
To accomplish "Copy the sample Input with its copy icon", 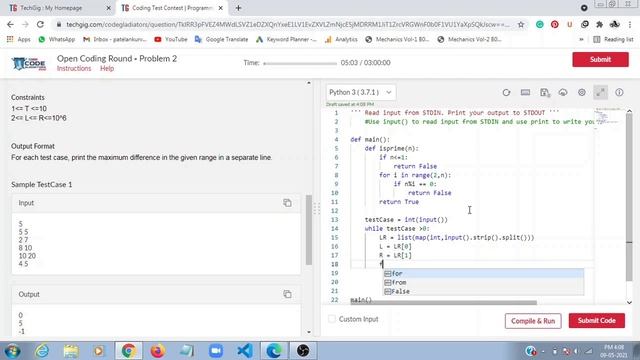I will tap(287, 203).
